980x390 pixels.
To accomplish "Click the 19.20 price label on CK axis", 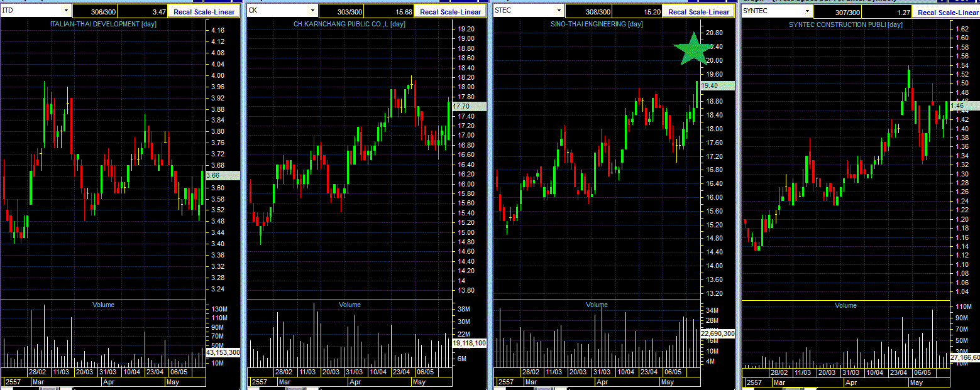I will pyautogui.click(x=466, y=29).
